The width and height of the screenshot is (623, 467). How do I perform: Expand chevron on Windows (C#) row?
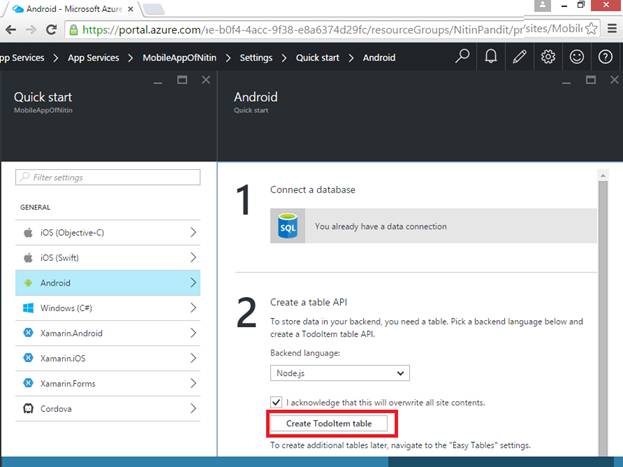pyautogui.click(x=193, y=308)
